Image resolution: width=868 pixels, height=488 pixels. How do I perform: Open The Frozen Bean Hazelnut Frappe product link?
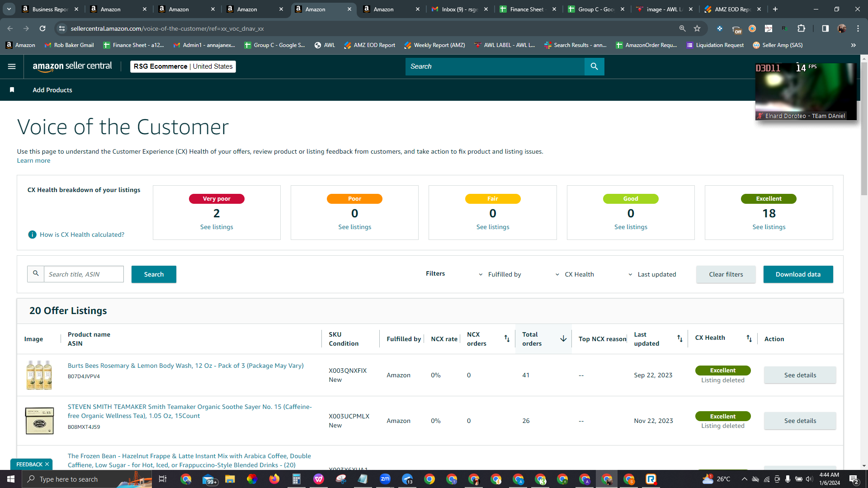pos(189,460)
